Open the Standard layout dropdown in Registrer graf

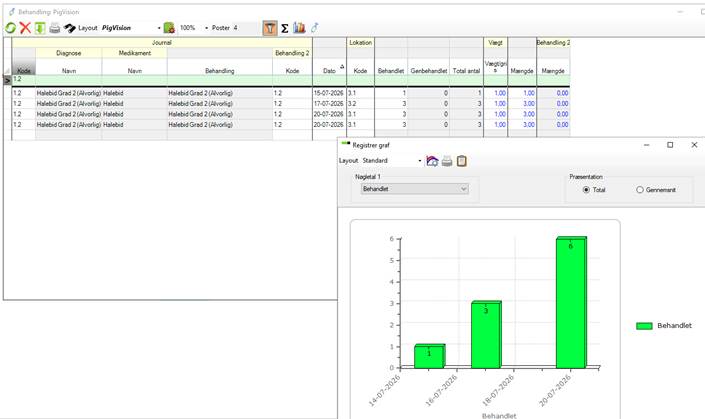[420, 160]
